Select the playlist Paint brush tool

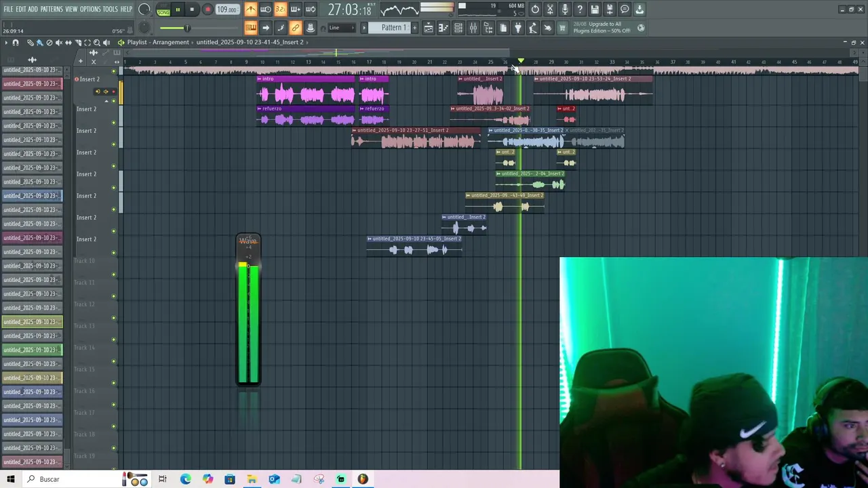click(39, 42)
